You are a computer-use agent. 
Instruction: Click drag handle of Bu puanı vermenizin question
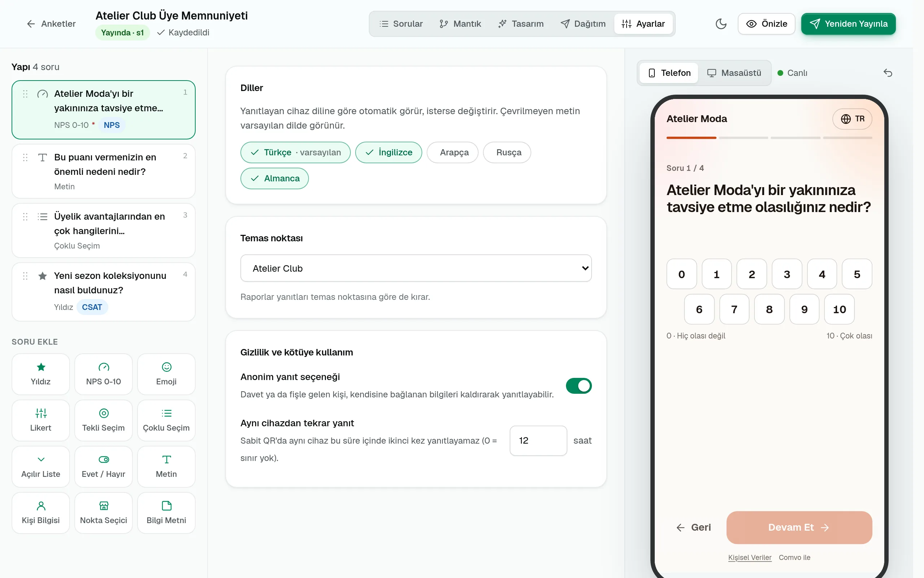click(x=25, y=157)
